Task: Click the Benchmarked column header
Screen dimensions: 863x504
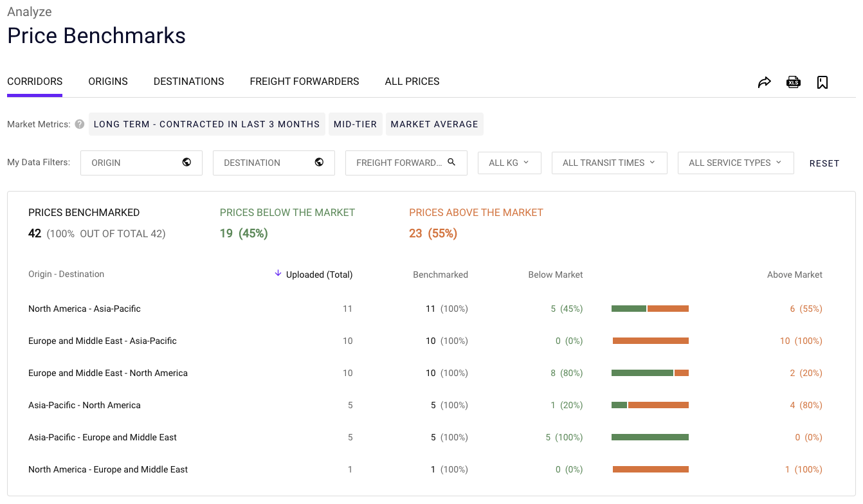Action: 441,274
